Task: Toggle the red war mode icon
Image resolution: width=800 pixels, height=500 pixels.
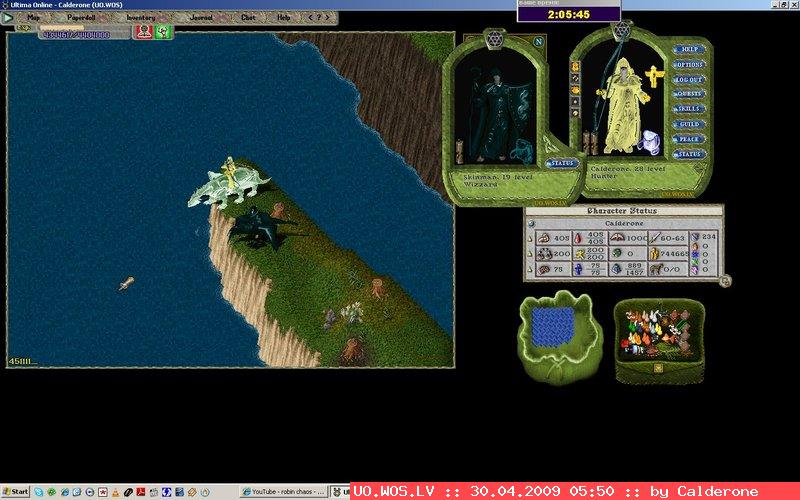Action: (x=144, y=32)
